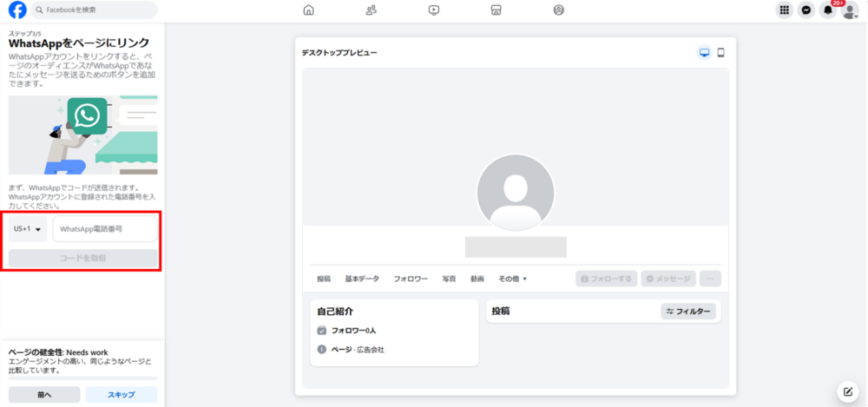Click the Facebook search box

pos(94,10)
